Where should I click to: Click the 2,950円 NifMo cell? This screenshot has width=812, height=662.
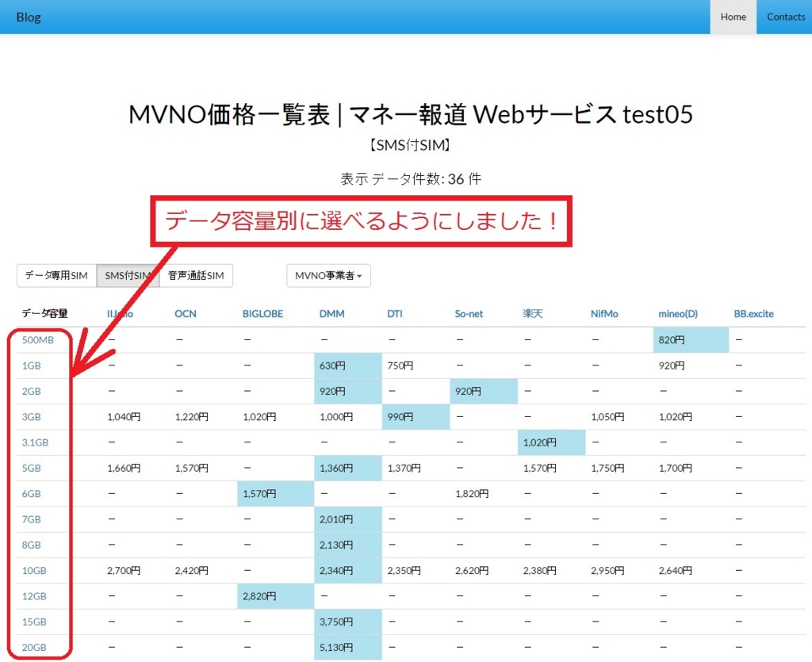pyautogui.click(x=619, y=571)
